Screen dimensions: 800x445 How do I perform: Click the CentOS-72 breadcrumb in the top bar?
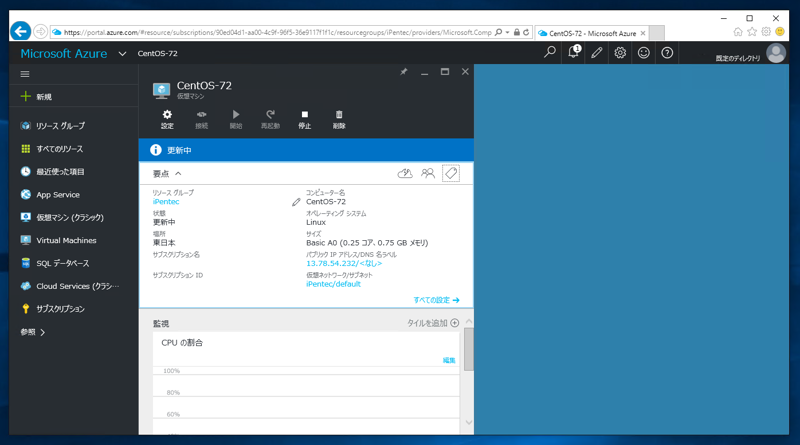(x=158, y=53)
